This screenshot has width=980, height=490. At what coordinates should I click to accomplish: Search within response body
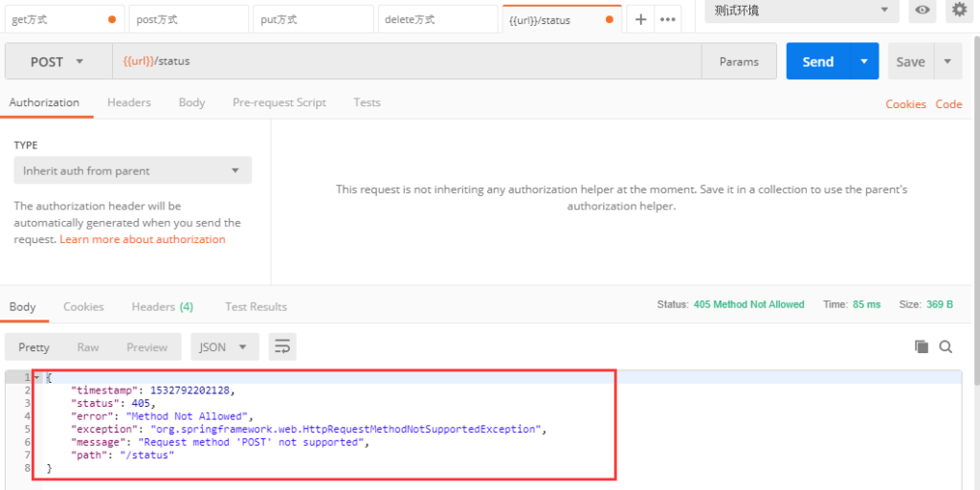(x=946, y=346)
